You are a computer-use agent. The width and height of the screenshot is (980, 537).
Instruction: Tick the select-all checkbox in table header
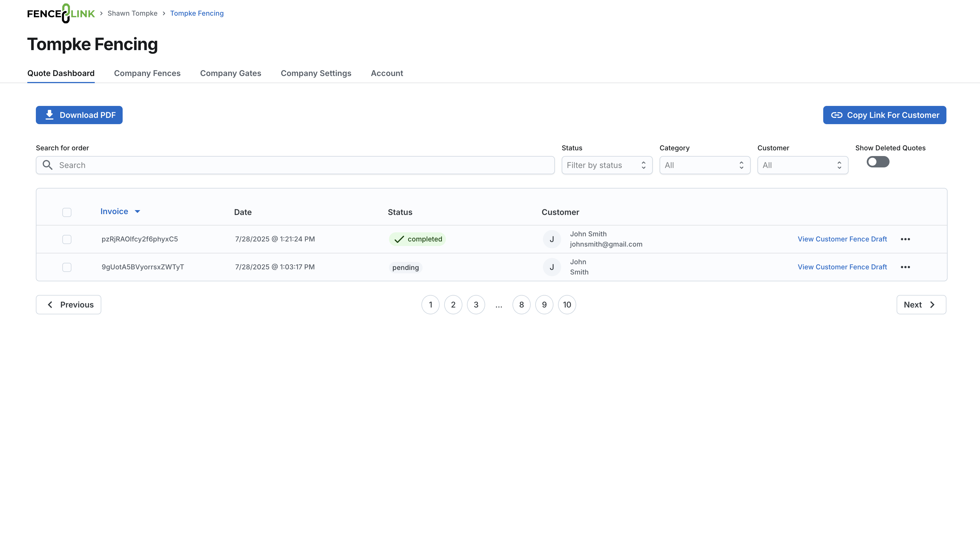click(67, 212)
